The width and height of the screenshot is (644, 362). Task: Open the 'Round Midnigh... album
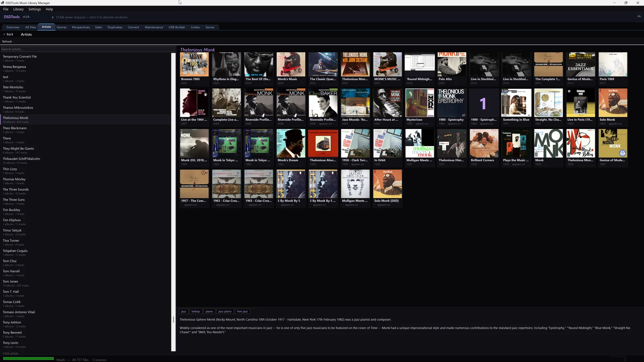tap(420, 68)
